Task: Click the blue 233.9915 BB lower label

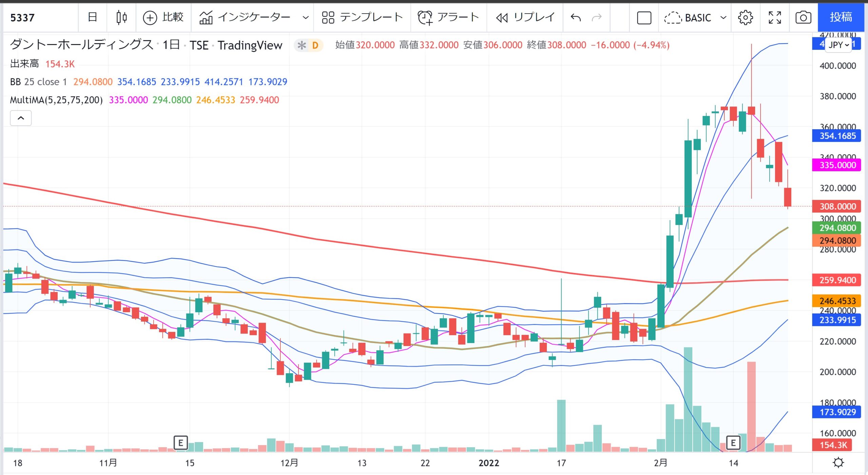Action: coord(836,320)
